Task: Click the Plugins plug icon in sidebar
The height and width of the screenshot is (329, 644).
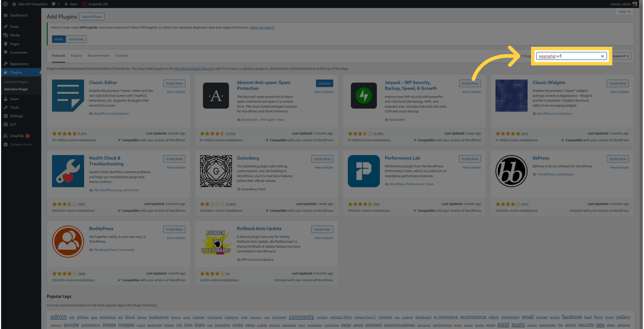Action: pos(6,72)
